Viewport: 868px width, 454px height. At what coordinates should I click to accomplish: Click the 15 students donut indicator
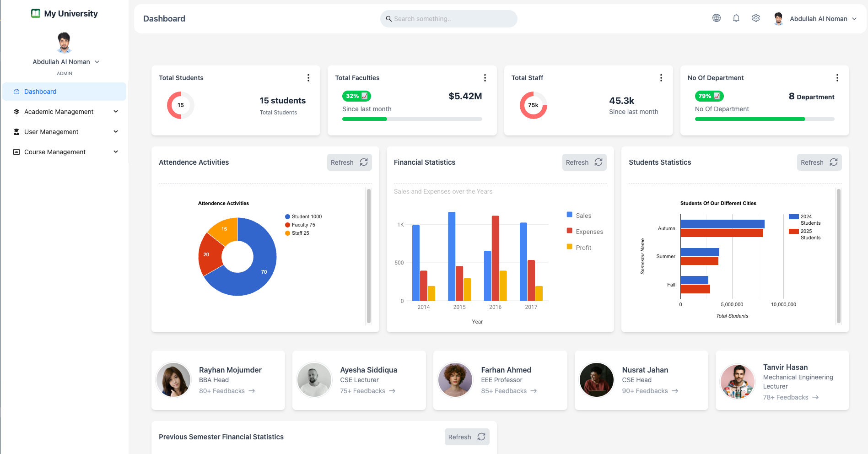pos(181,105)
